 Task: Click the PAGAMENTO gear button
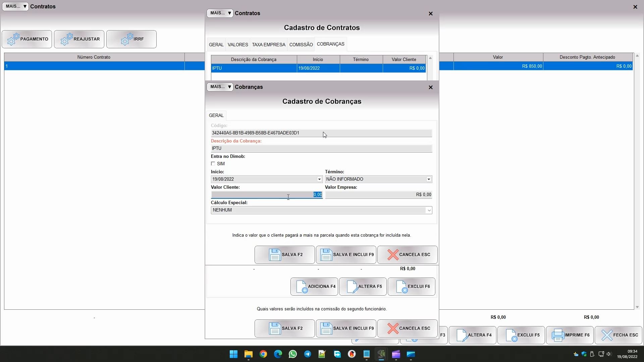pos(27,39)
